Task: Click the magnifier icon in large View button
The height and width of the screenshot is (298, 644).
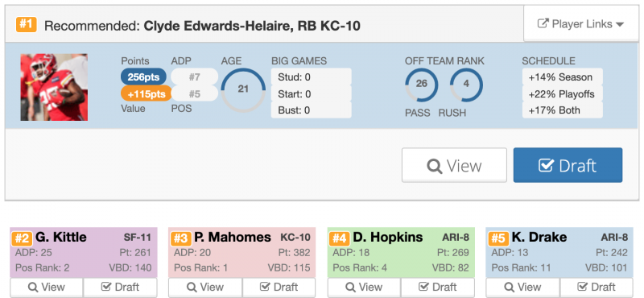Action: (x=434, y=166)
